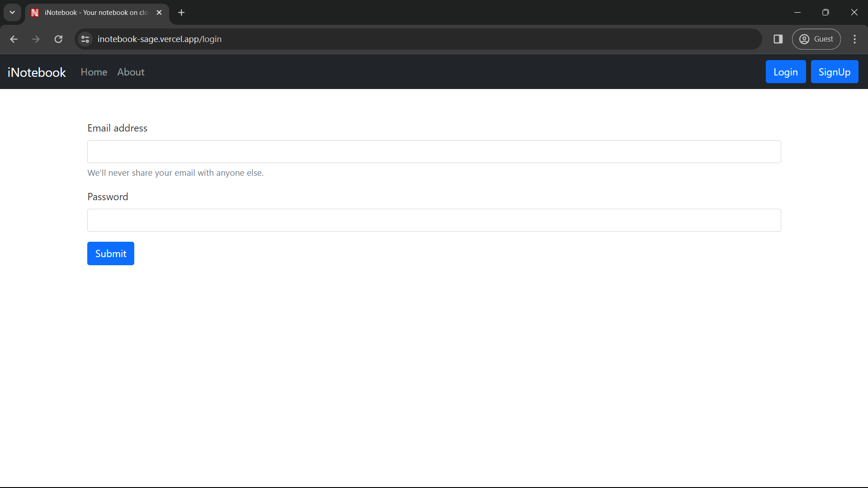The width and height of the screenshot is (868, 488).
Task: Focus the Password field
Action: pos(434,221)
